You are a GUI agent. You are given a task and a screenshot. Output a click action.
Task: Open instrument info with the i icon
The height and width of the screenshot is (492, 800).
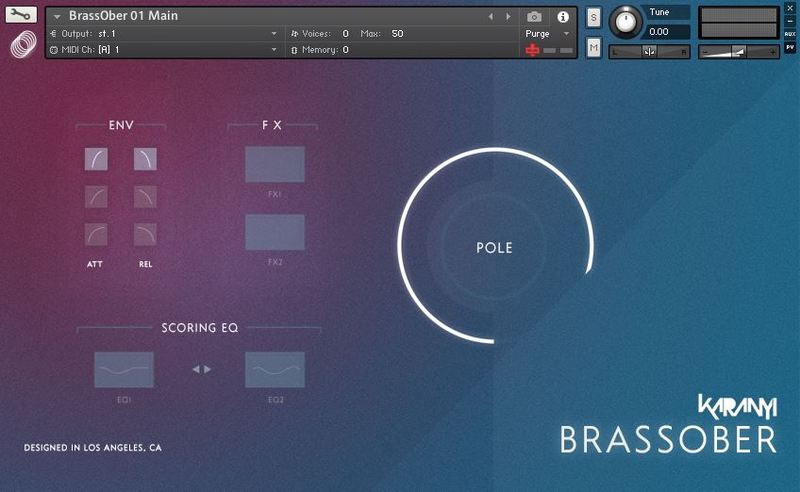563,17
